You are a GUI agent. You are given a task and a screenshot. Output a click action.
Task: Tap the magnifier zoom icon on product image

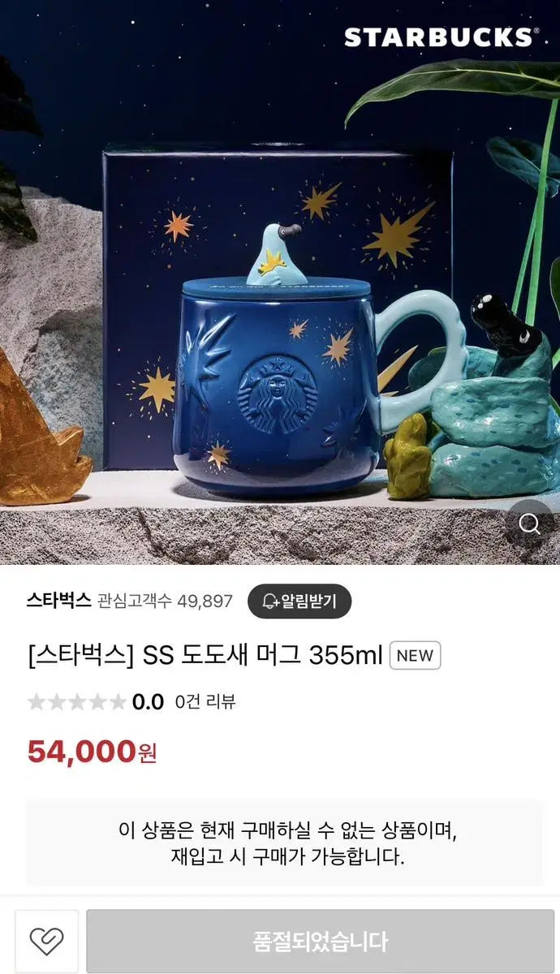[530, 524]
